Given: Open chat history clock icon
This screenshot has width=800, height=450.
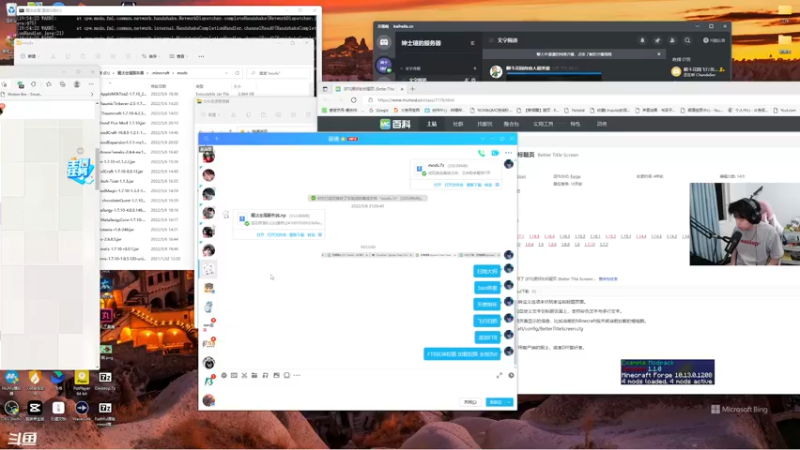Looking at the screenshot, I should click(511, 375).
